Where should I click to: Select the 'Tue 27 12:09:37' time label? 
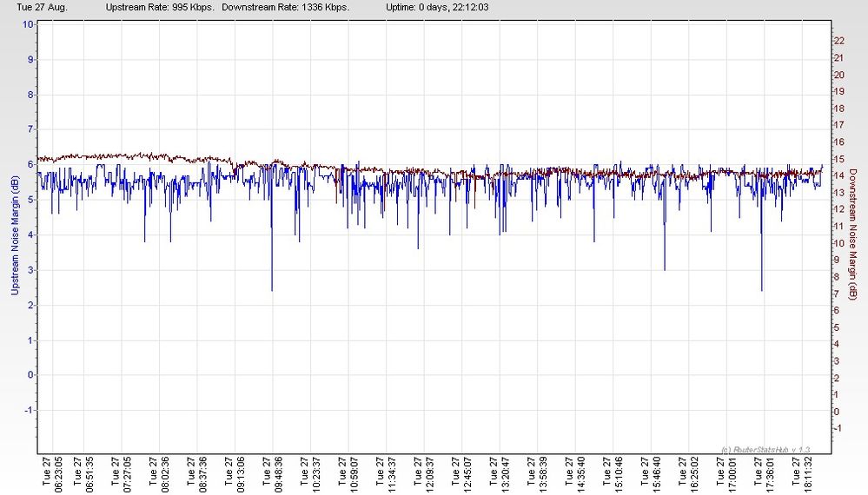pos(423,474)
